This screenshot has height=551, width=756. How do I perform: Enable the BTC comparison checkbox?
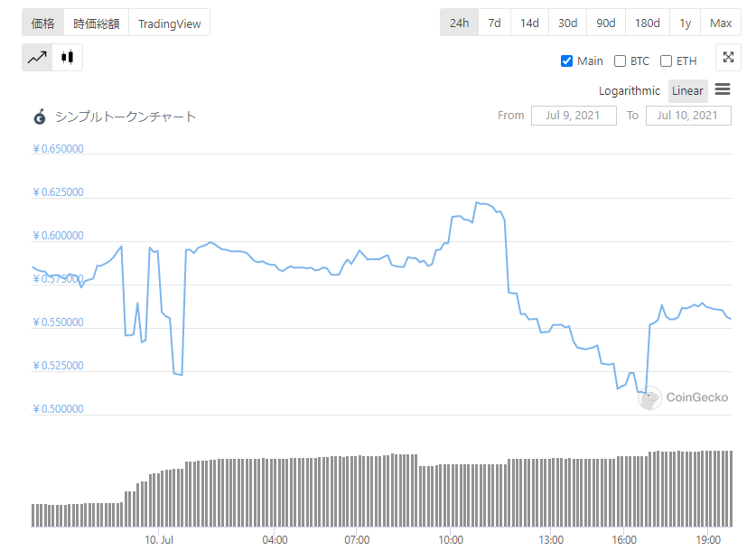tap(620, 61)
